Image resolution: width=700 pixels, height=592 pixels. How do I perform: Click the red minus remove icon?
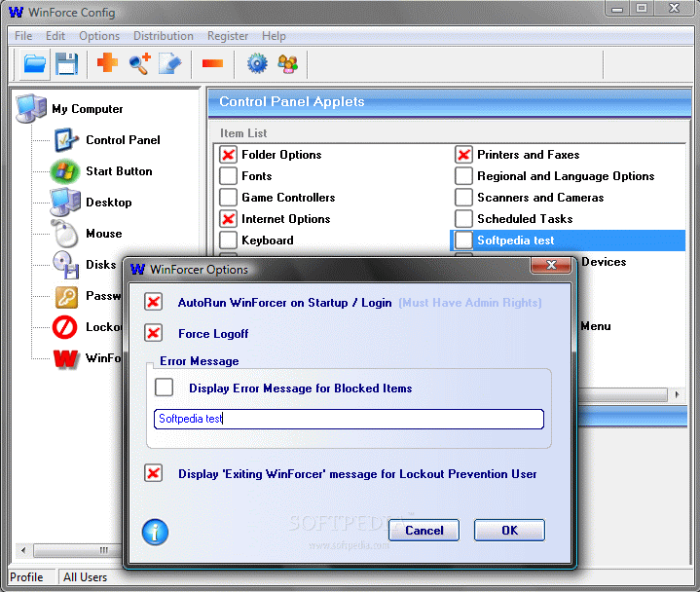point(212,63)
